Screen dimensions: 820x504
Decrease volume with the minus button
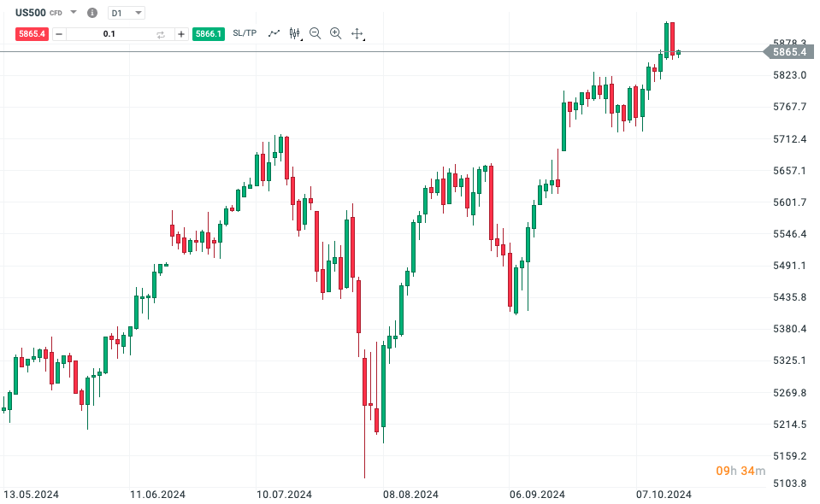point(59,34)
